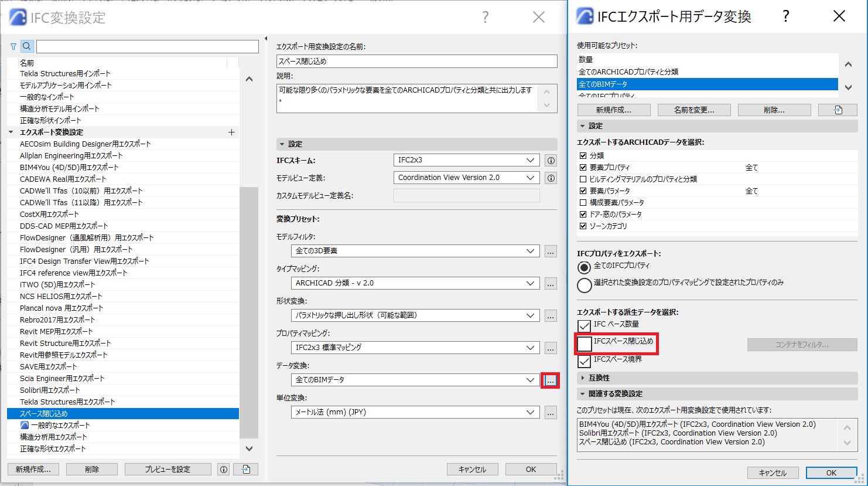This screenshot has height=486, width=868.
Task: Collapse 関連する変換設定 section
Action: (582, 394)
